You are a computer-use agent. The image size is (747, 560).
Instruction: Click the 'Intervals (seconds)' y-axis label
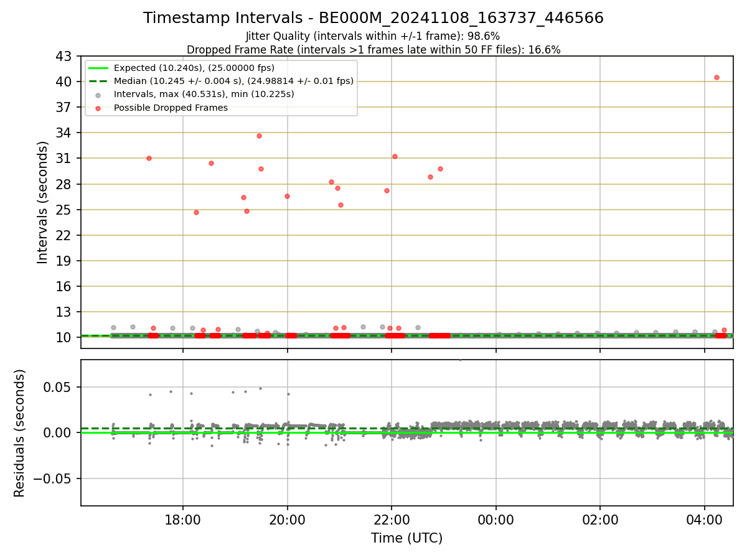tap(42, 202)
